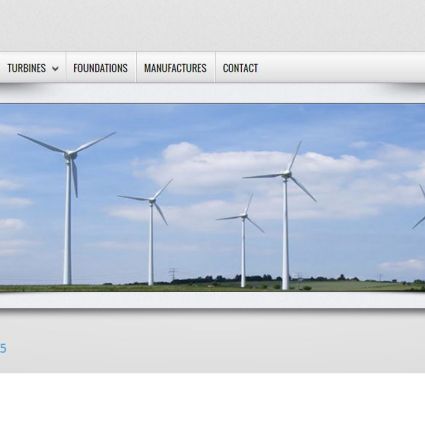Open the Manufactures menu item
This screenshot has height=425, width=425.
pyautogui.click(x=175, y=68)
